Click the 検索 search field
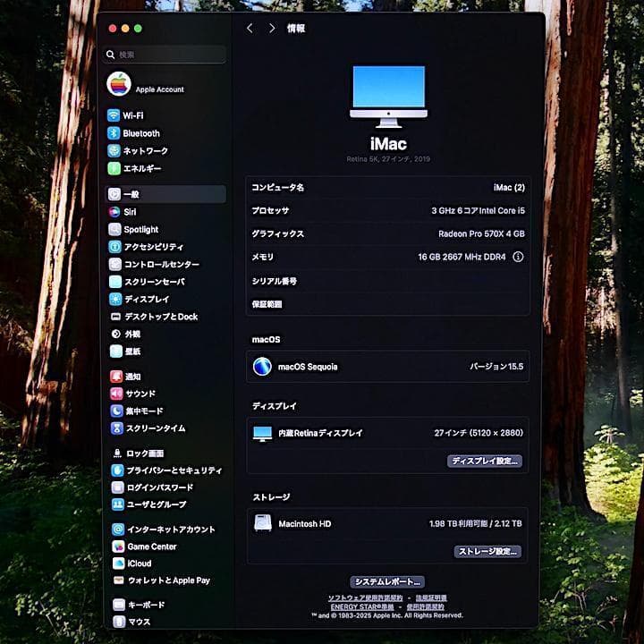This screenshot has height=644, width=644. tap(165, 55)
